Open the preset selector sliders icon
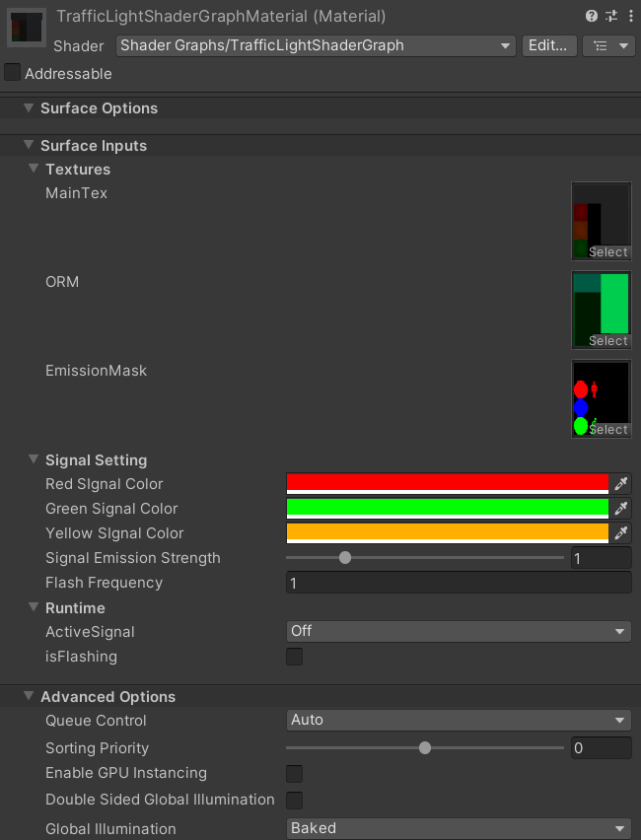 [x=611, y=16]
